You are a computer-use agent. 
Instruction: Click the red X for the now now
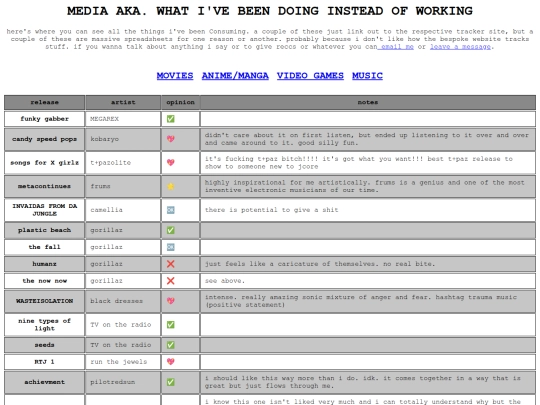point(170,281)
